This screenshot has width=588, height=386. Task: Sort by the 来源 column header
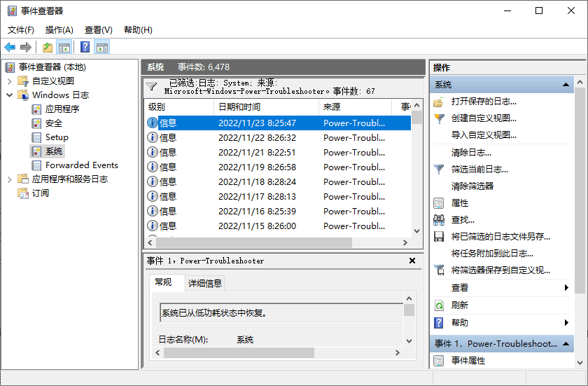pos(355,107)
